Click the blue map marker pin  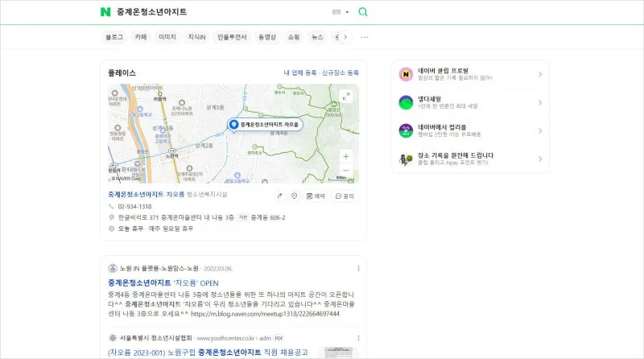coord(233,125)
